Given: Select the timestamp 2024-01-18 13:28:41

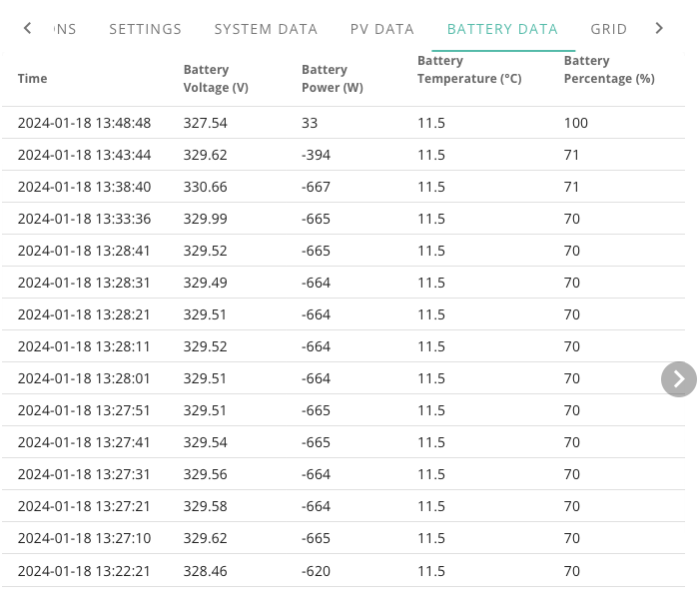Looking at the screenshot, I should point(84,251).
